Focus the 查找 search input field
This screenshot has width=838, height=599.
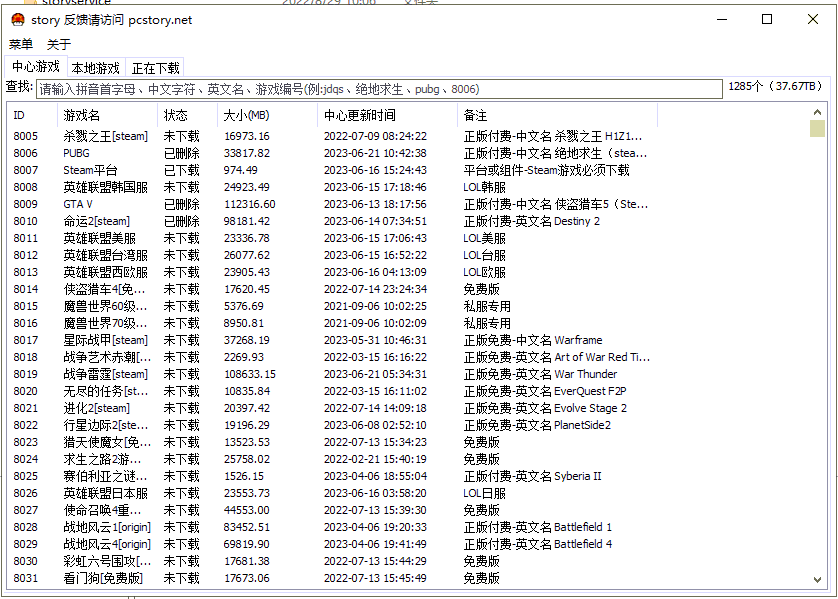pyautogui.click(x=379, y=89)
